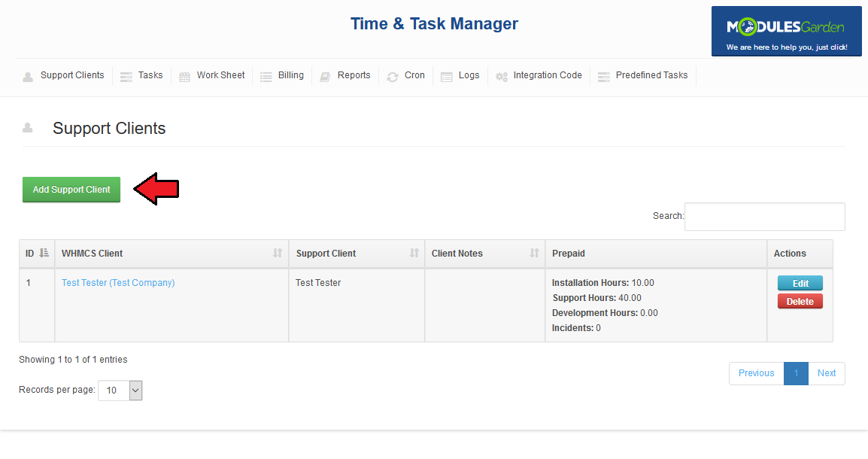
Task: Click the Cron refresh icon
Action: 393,77
